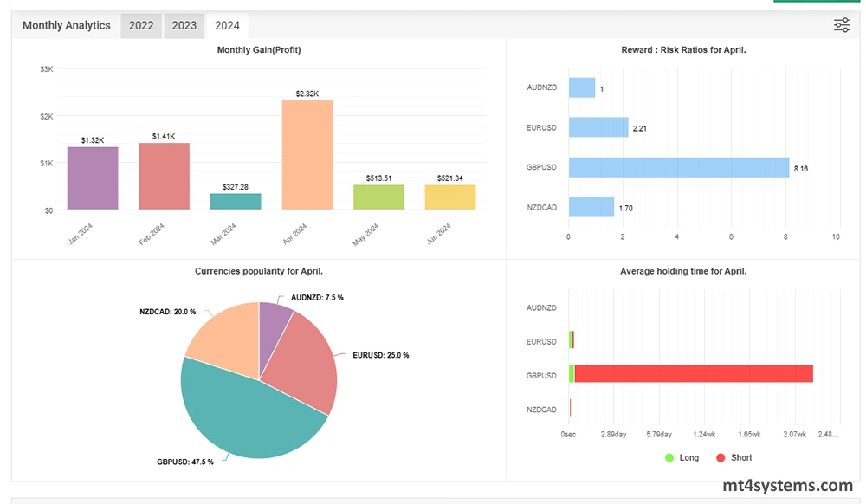Click the Jun 2024 yellow bar

pos(450,197)
